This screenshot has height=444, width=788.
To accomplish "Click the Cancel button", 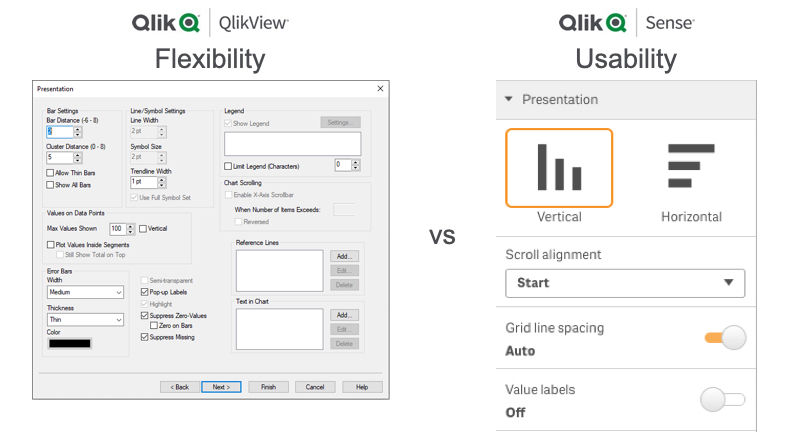I will pyautogui.click(x=315, y=387).
